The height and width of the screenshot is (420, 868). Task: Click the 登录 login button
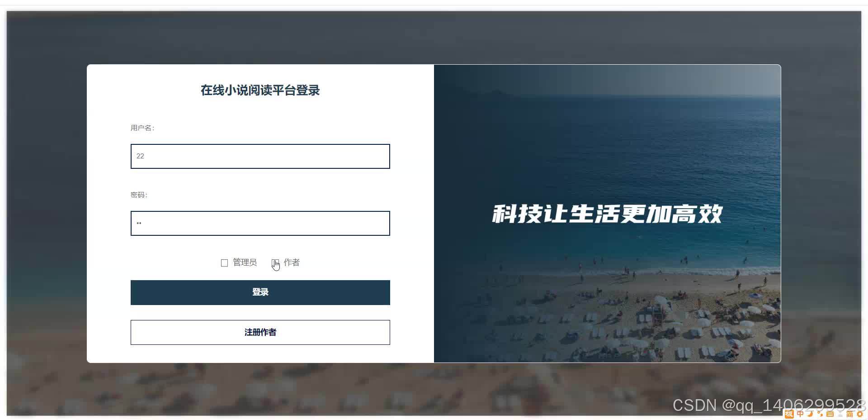pyautogui.click(x=260, y=292)
